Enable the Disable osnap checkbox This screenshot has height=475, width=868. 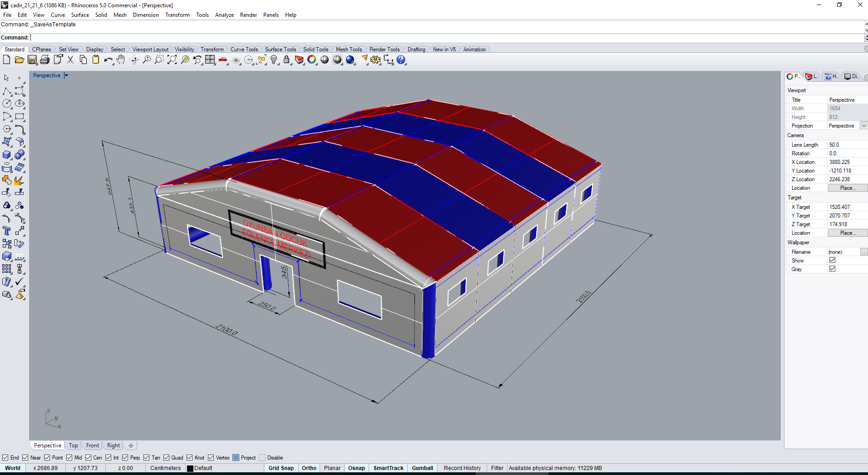click(x=262, y=458)
